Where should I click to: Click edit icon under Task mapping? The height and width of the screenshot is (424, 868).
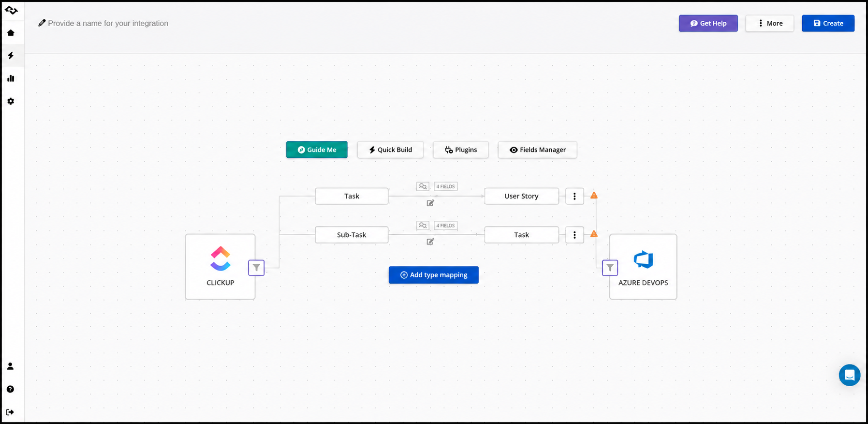(430, 203)
